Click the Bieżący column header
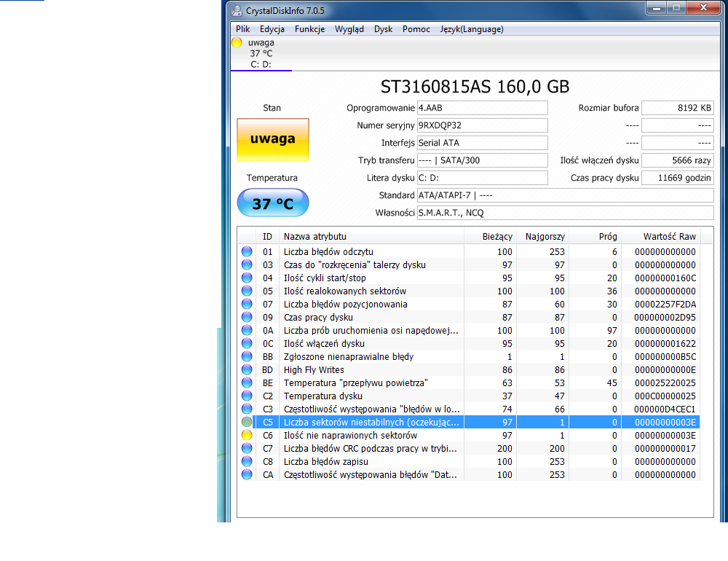Image resolution: width=728 pixels, height=561 pixels. coord(490,237)
